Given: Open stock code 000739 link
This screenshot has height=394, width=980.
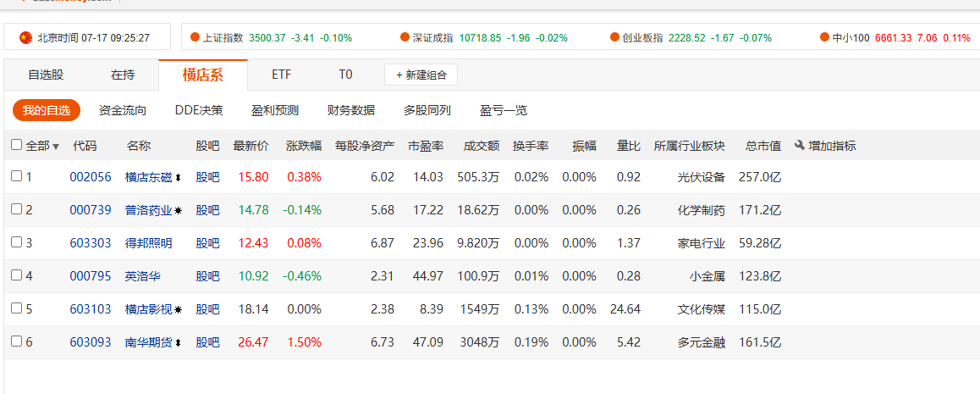Looking at the screenshot, I should 91,210.
